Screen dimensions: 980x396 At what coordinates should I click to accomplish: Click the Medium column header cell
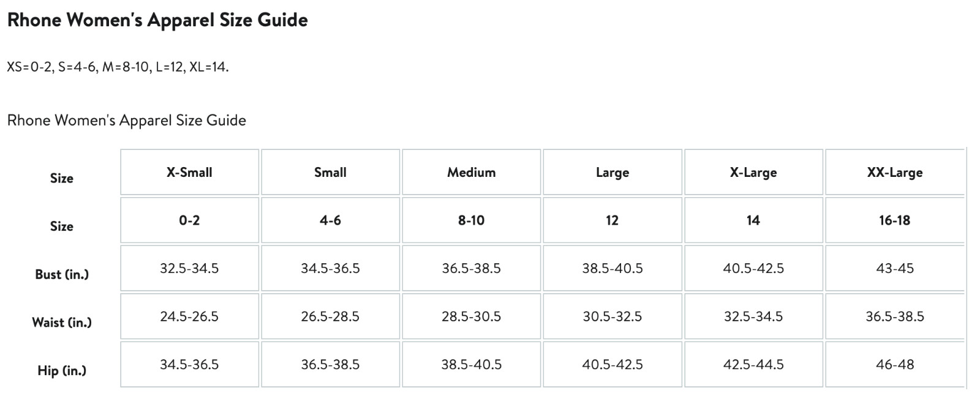[471, 173]
